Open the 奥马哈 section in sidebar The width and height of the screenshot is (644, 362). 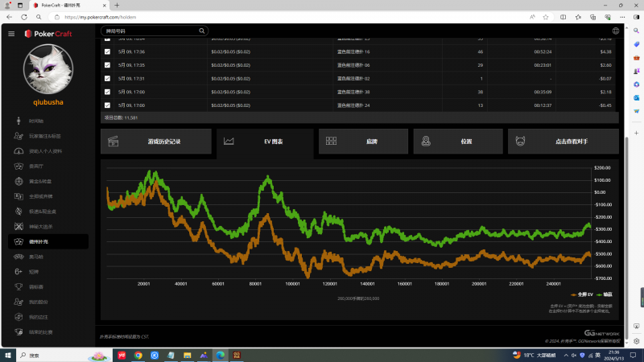36,256
